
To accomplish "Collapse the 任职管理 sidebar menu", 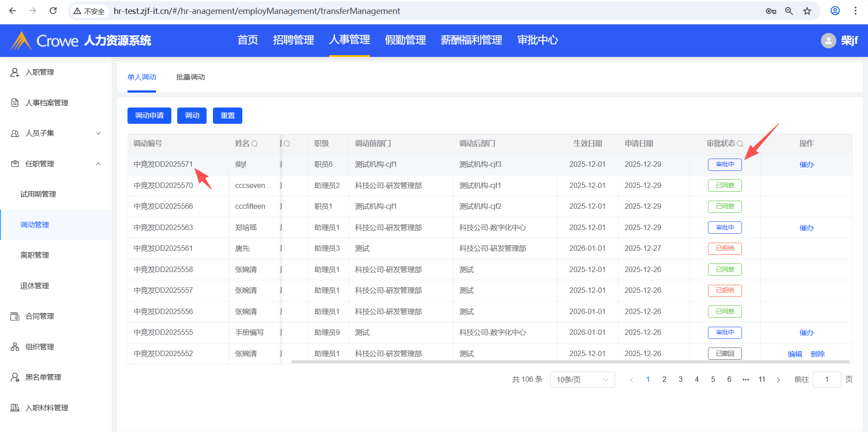I will point(99,164).
